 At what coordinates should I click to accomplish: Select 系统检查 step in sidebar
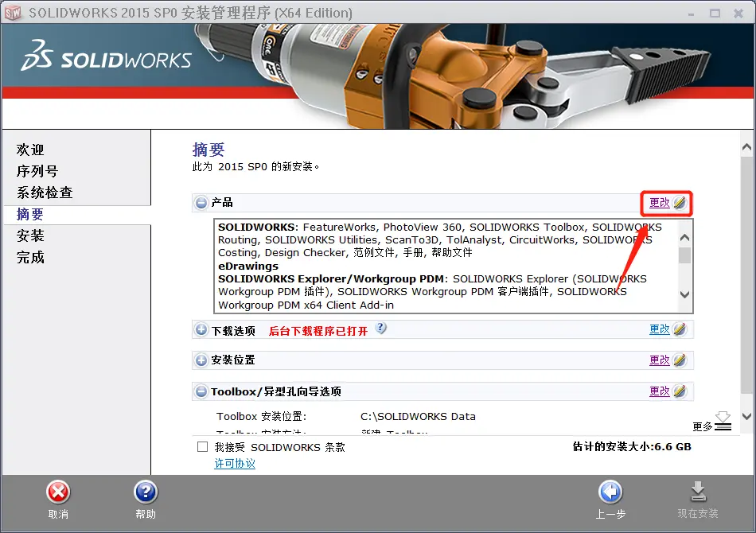(x=45, y=193)
